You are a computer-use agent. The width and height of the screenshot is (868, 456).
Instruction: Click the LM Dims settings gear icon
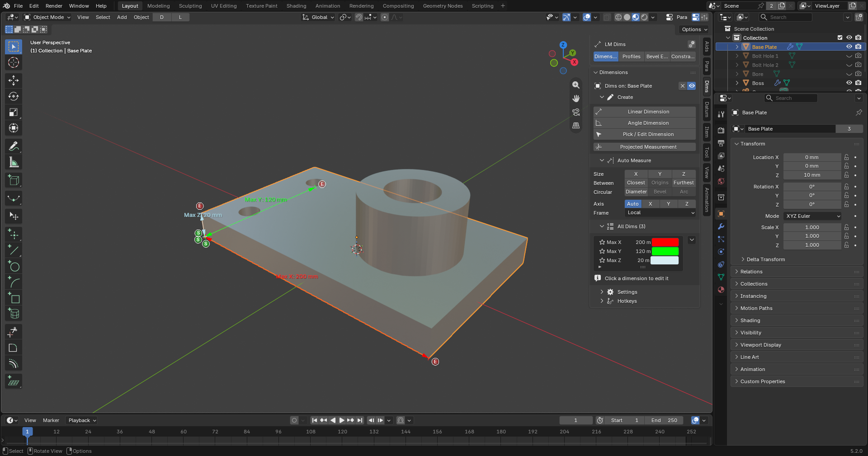pyautogui.click(x=691, y=44)
